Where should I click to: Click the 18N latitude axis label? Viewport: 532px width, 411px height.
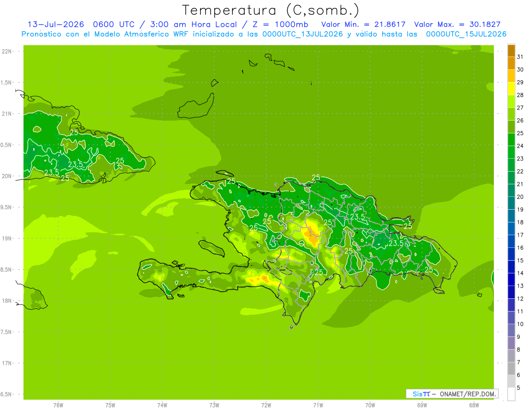pos(6,301)
